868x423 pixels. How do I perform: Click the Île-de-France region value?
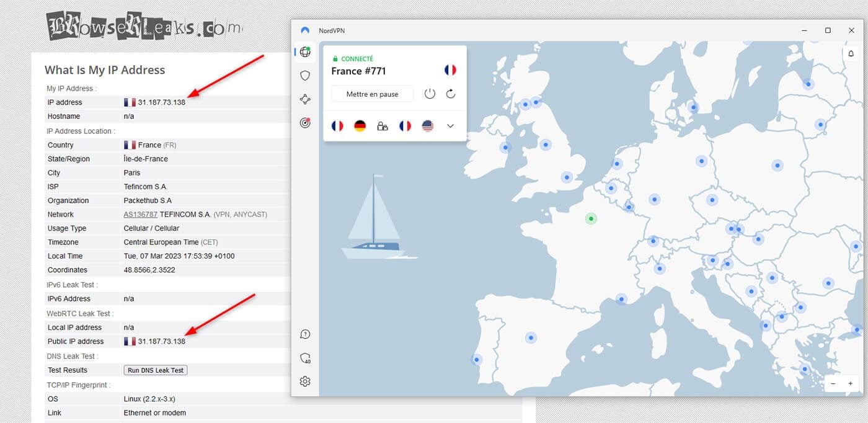point(146,159)
